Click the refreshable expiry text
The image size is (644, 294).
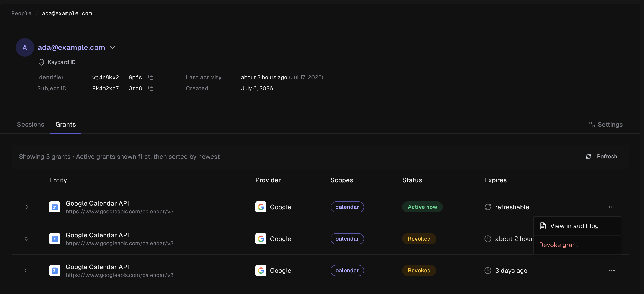coord(512,207)
